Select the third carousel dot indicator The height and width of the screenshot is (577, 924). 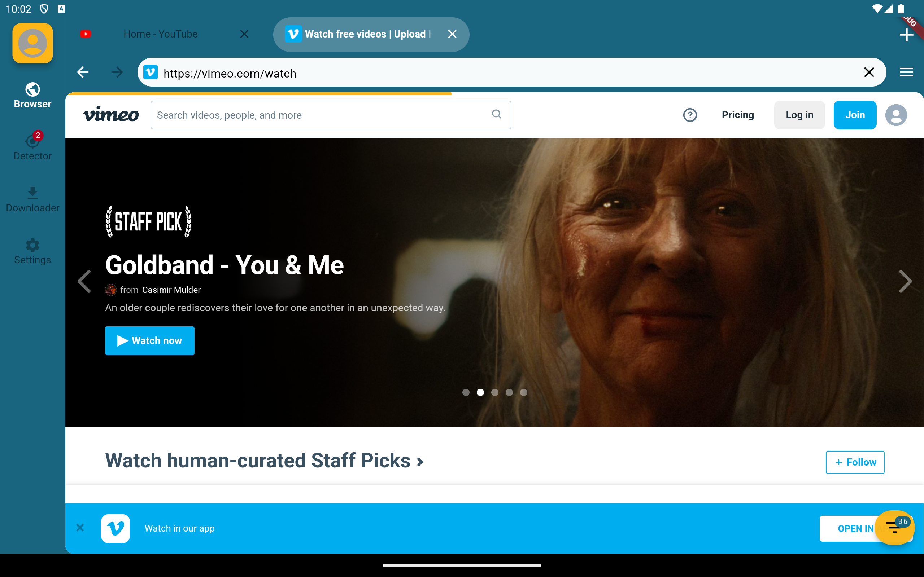(x=495, y=392)
